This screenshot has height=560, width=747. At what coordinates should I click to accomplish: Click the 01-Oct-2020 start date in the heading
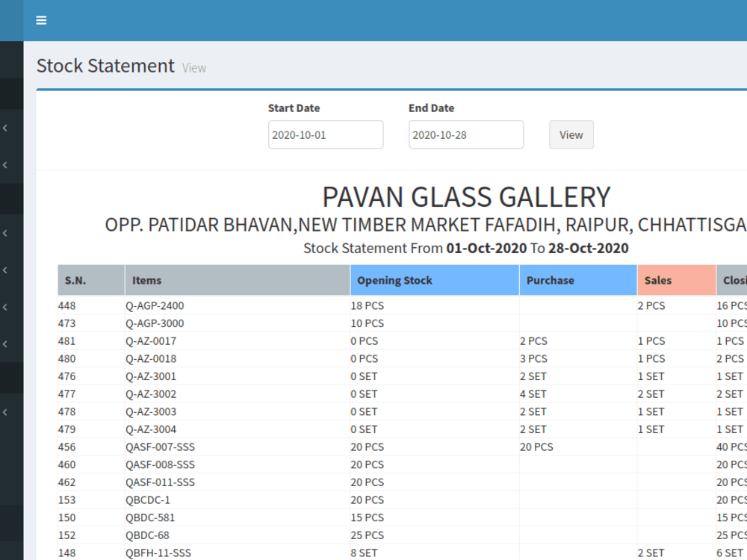coord(486,248)
